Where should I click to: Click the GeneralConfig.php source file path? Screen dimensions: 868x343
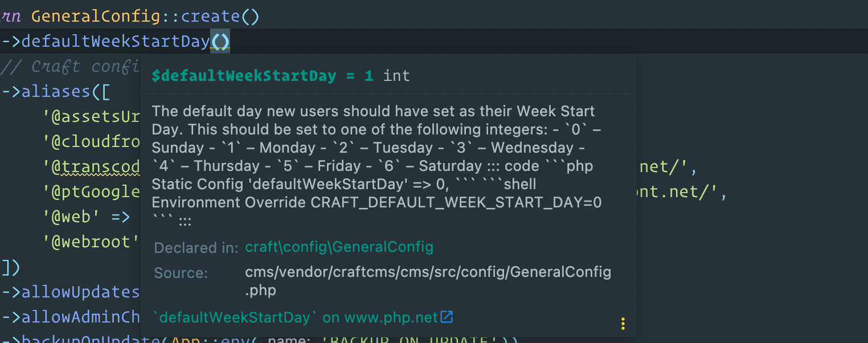coord(428,272)
